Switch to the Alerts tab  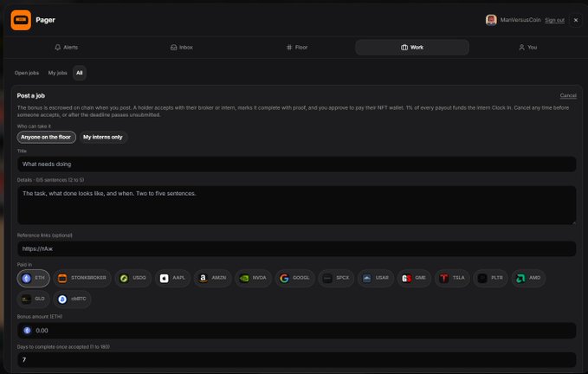click(x=67, y=48)
